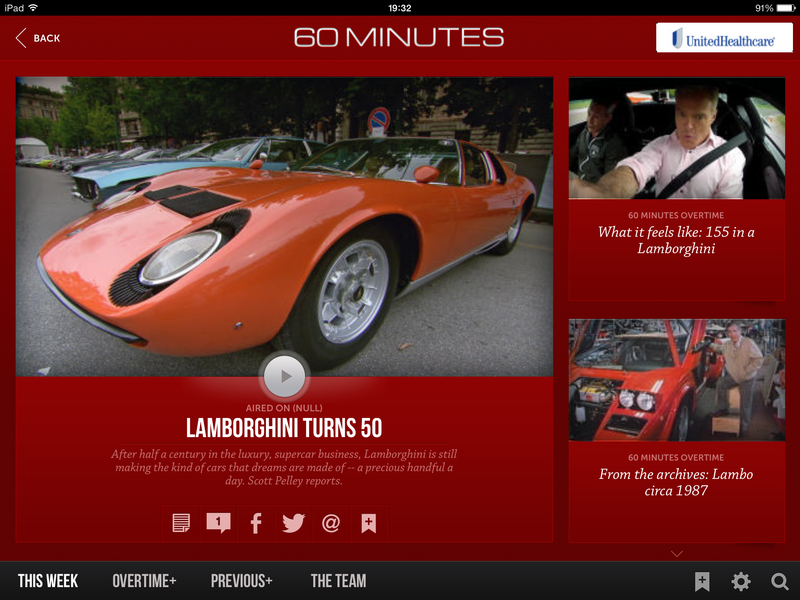Email the story with the @ icon
The image size is (800, 600).
[x=331, y=523]
